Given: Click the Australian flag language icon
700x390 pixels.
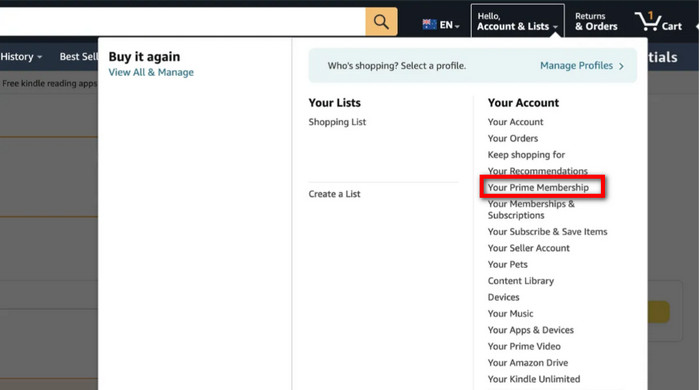Looking at the screenshot, I should (429, 25).
